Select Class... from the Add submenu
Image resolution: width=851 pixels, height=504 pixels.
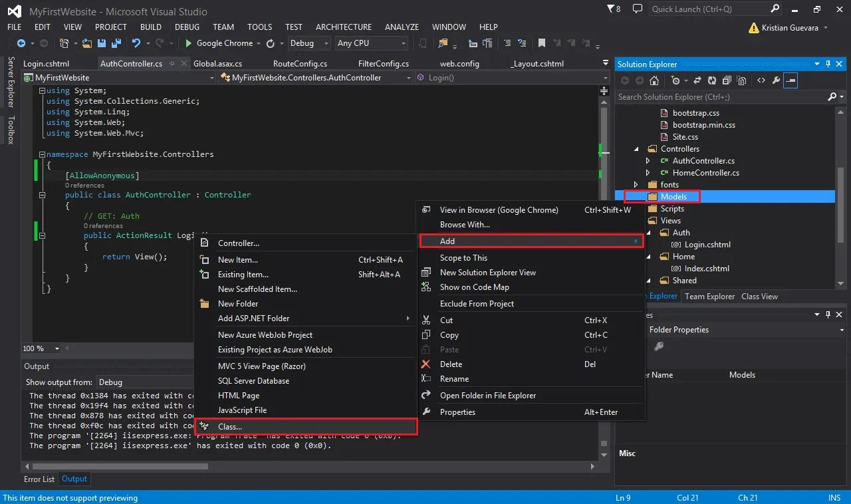[306, 427]
